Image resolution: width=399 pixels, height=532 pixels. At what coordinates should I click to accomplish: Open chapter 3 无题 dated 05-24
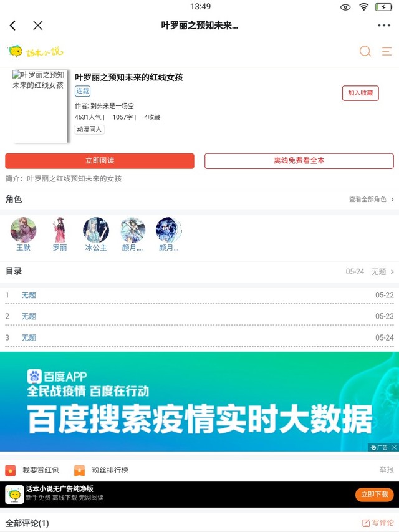pyautogui.click(x=199, y=337)
